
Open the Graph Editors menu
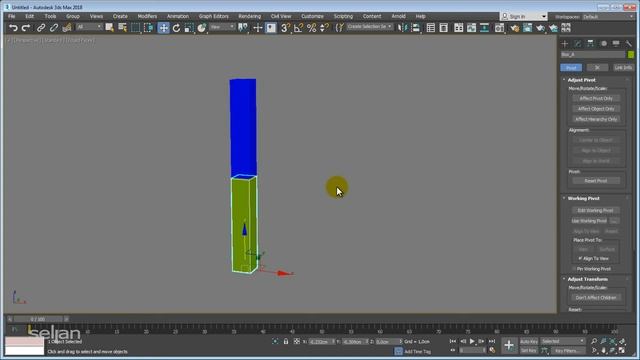tap(213, 16)
